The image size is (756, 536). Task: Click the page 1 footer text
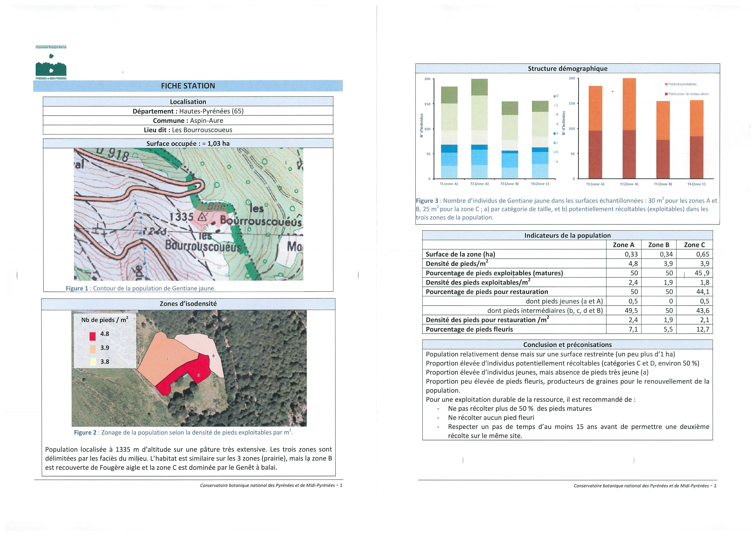(271, 485)
